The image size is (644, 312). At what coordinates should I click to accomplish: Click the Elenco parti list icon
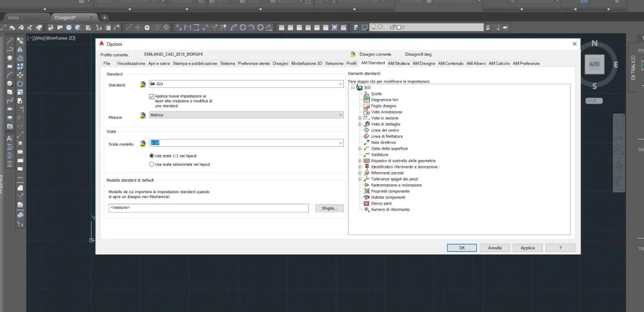[367, 203]
